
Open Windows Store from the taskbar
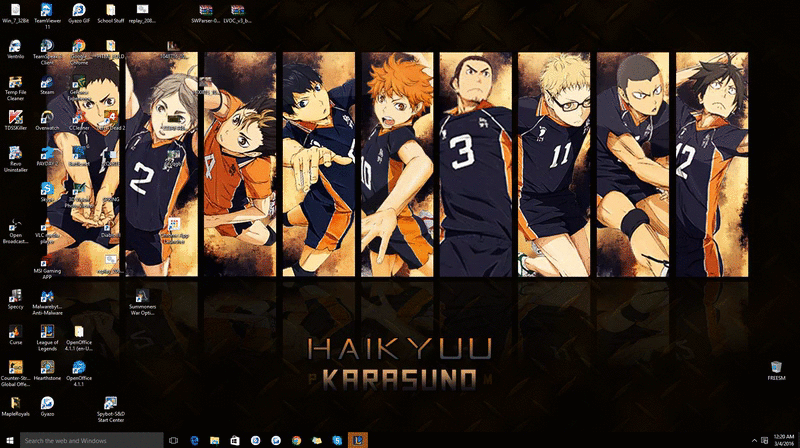tap(235, 440)
